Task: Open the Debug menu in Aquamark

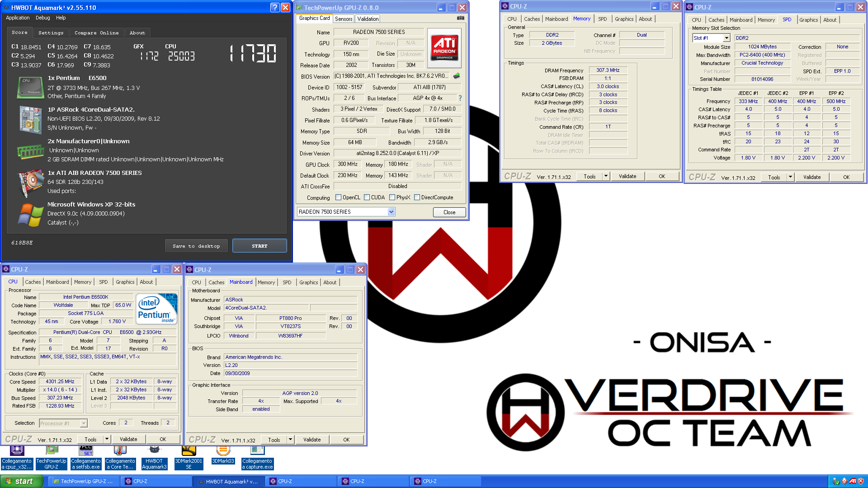Action: point(43,18)
